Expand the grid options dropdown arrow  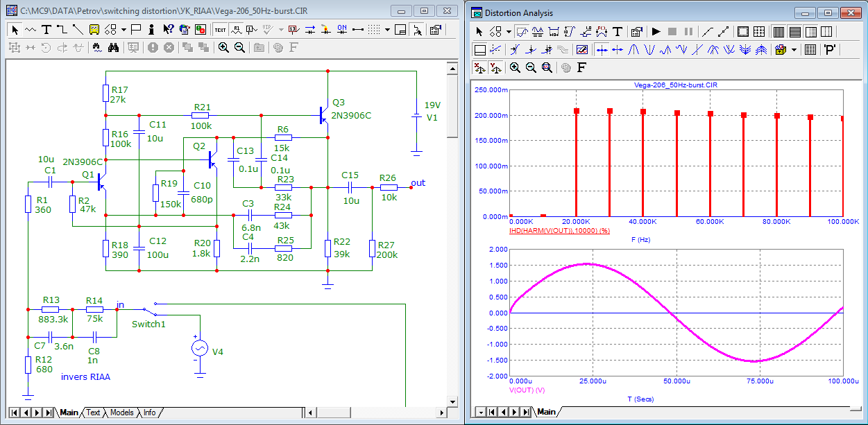point(387,30)
